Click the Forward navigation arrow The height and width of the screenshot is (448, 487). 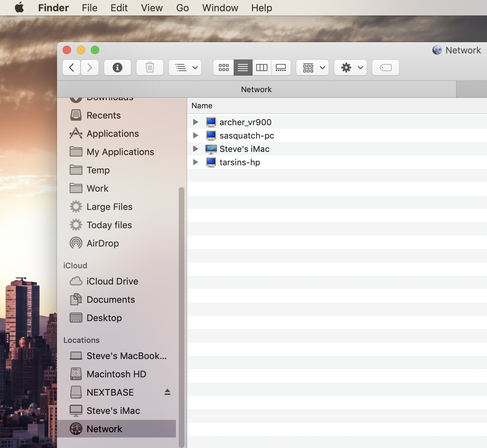[90, 68]
